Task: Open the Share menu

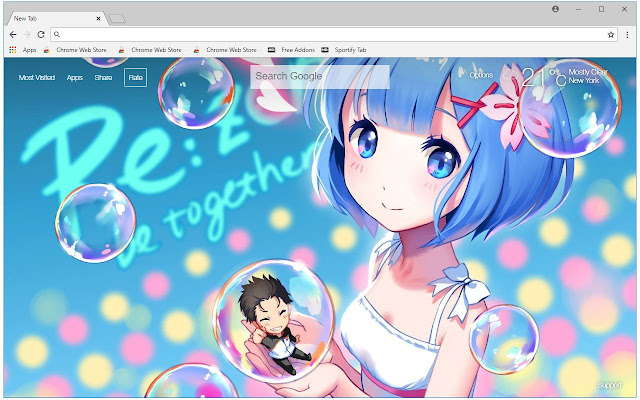Action: (103, 78)
